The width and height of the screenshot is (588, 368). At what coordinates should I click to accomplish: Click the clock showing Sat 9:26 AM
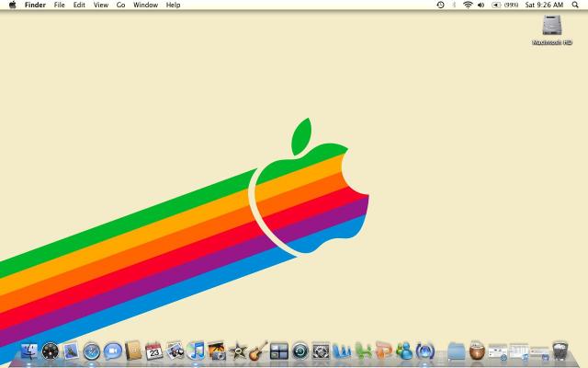pos(544,5)
